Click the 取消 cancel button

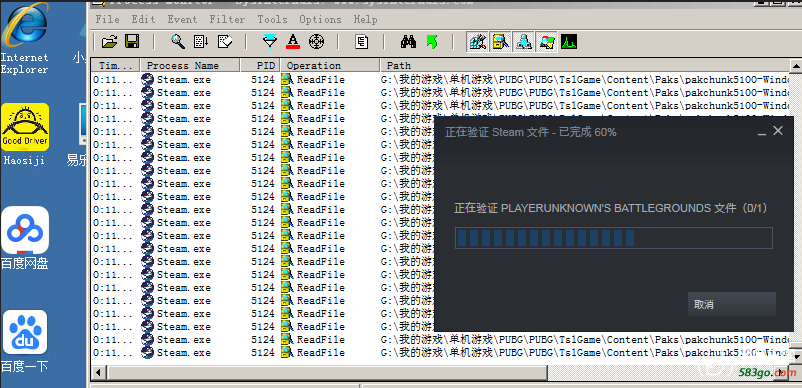click(731, 304)
